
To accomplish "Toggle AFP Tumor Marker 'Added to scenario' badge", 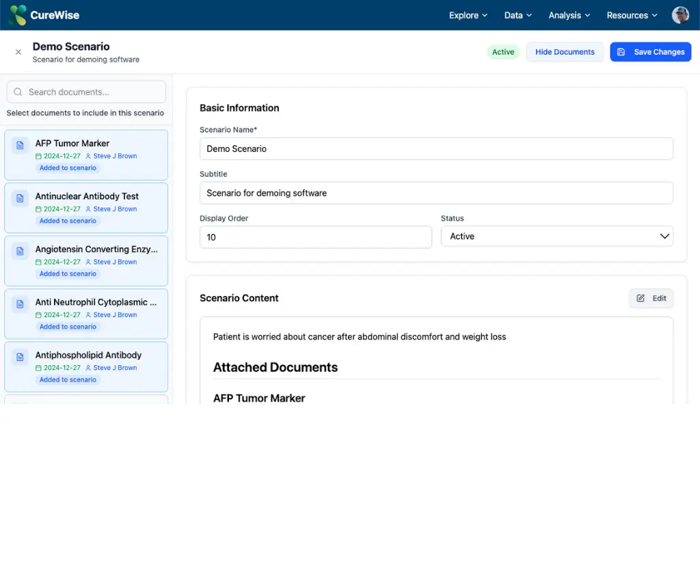I will 68,168.
